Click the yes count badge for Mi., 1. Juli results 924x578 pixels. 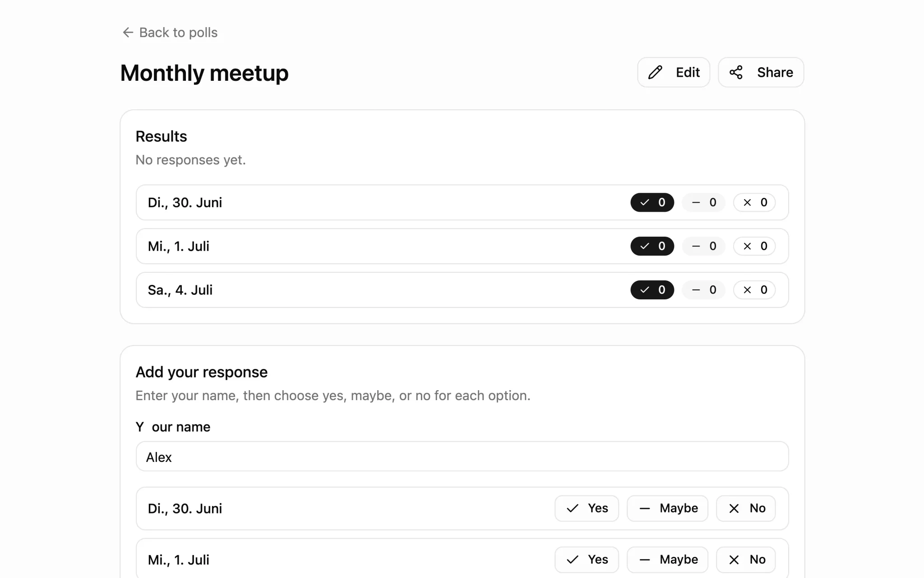tap(652, 246)
